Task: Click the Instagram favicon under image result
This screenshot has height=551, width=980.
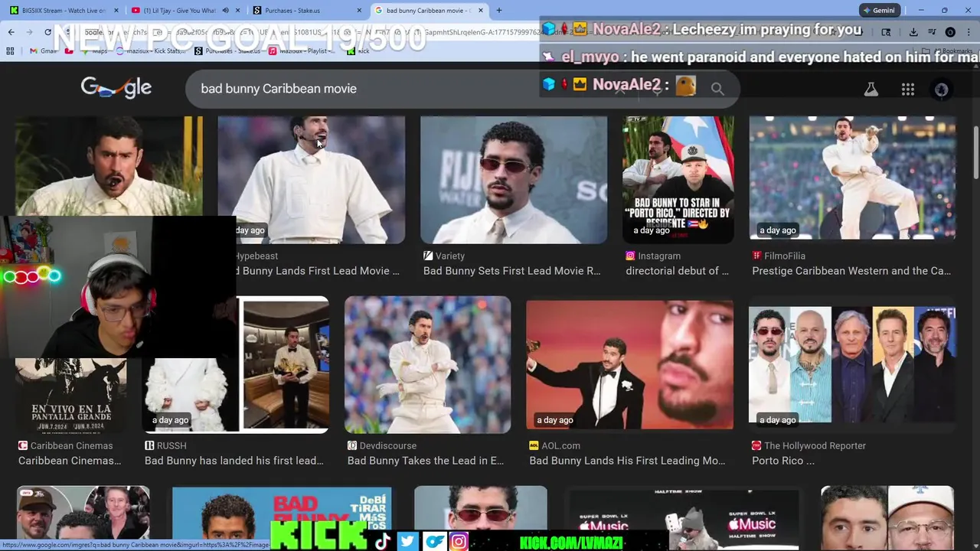Action: click(x=630, y=256)
